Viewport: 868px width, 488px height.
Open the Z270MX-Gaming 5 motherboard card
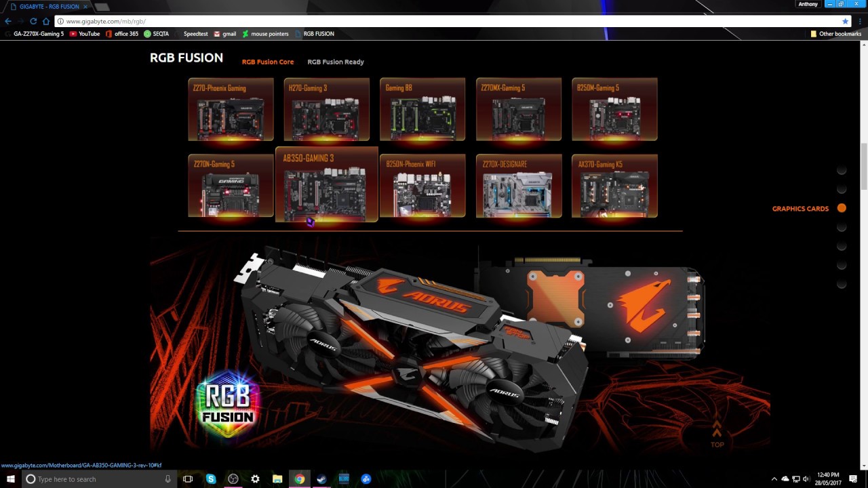(x=519, y=109)
